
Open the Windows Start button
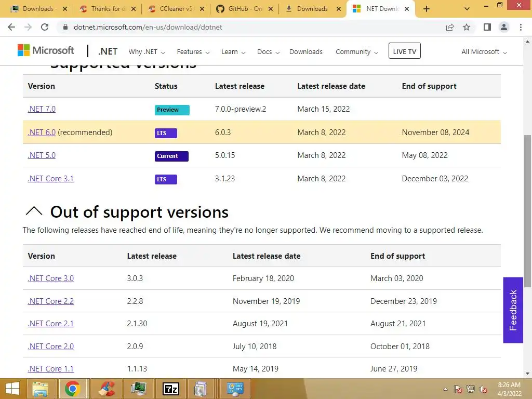click(x=12, y=389)
